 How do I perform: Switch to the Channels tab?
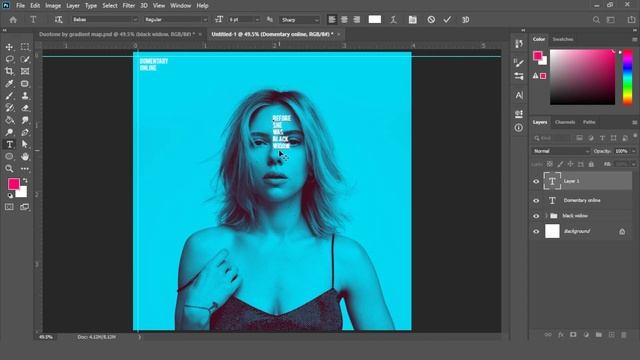point(565,122)
